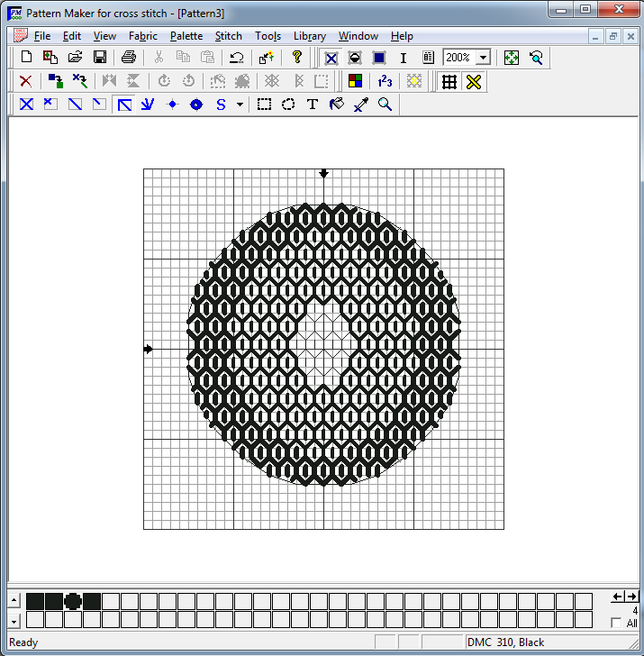Open the Library menu
Image resolution: width=644 pixels, height=656 pixels.
click(310, 36)
